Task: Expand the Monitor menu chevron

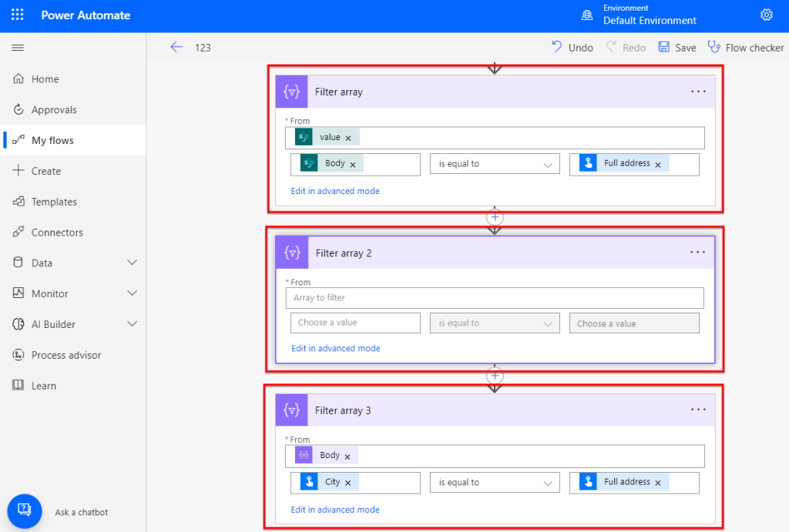Action: (x=133, y=293)
